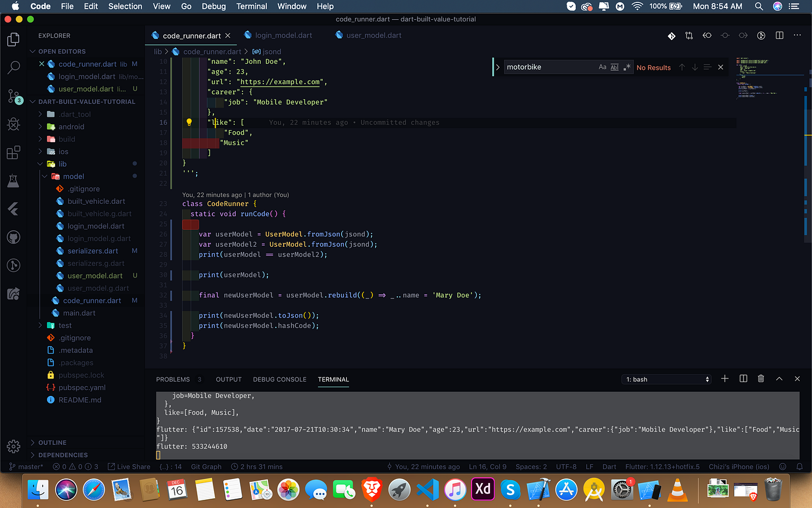Viewport: 812px width, 508px height.
Task: Jump to next change using the toolbar icon
Action: pyautogui.click(x=743, y=35)
